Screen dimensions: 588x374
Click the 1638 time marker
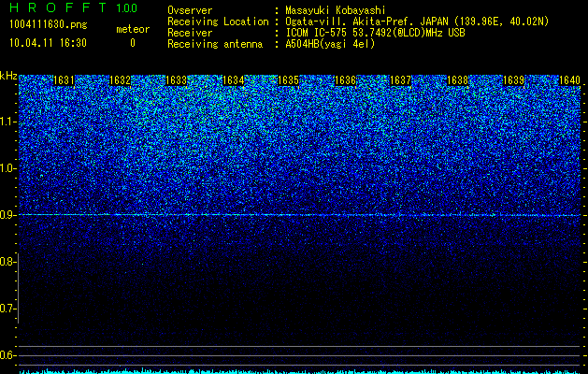pyautogui.click(x=458, y=80)
